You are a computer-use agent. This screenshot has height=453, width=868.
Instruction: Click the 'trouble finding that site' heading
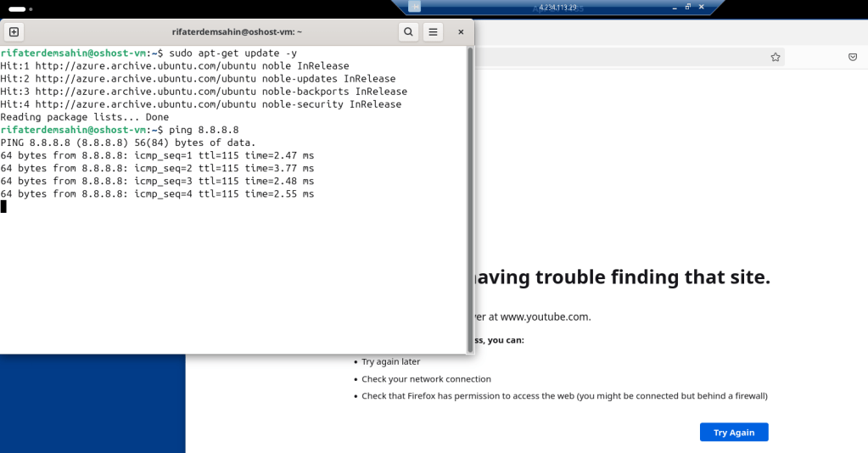(x=623, y=277)
